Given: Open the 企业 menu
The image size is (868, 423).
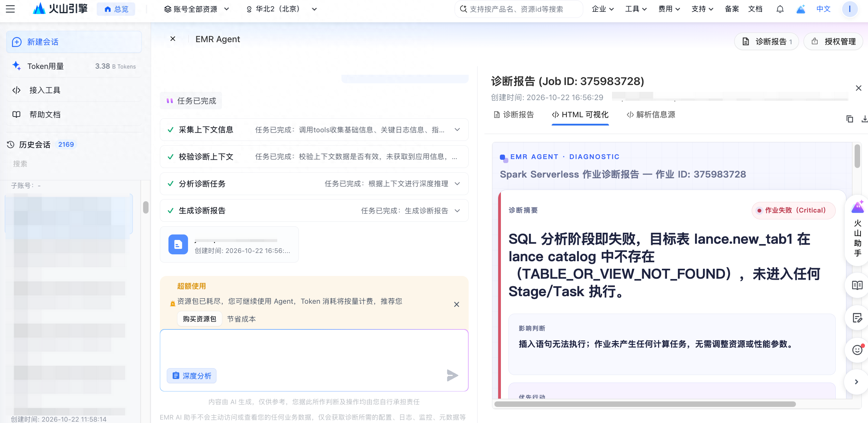Looking at the screenshot, I should (x=602, y=9).
